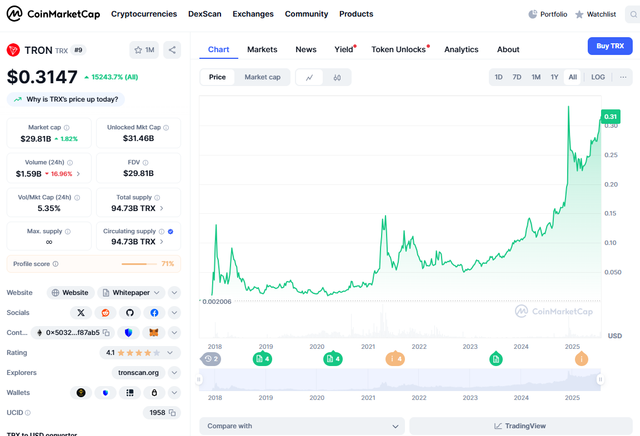Switch chart to Price view
The height and width of the screenshot is (436, 640).
click(217, 77)
